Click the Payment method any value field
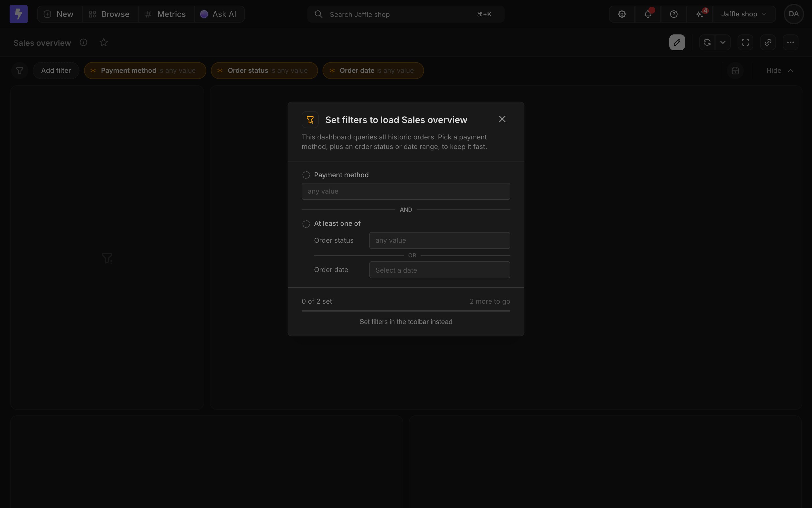Screen dimensions: 812x508 pos(406,191)
